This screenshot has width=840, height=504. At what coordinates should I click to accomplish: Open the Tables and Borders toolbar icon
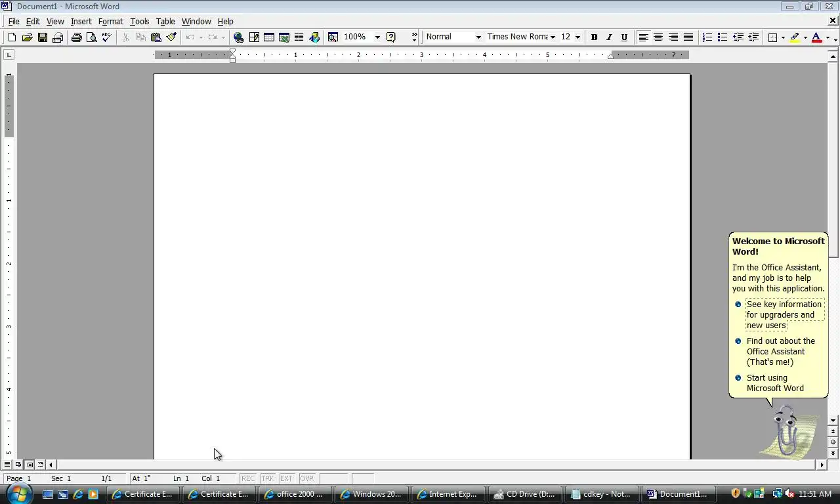tap(254, 37)
